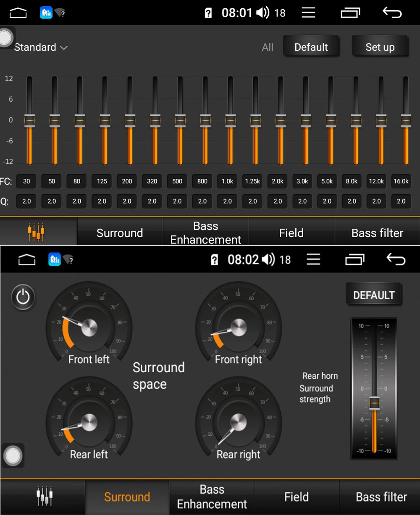
Task: Click the Rear left surround knob
Action: point(89,422)
